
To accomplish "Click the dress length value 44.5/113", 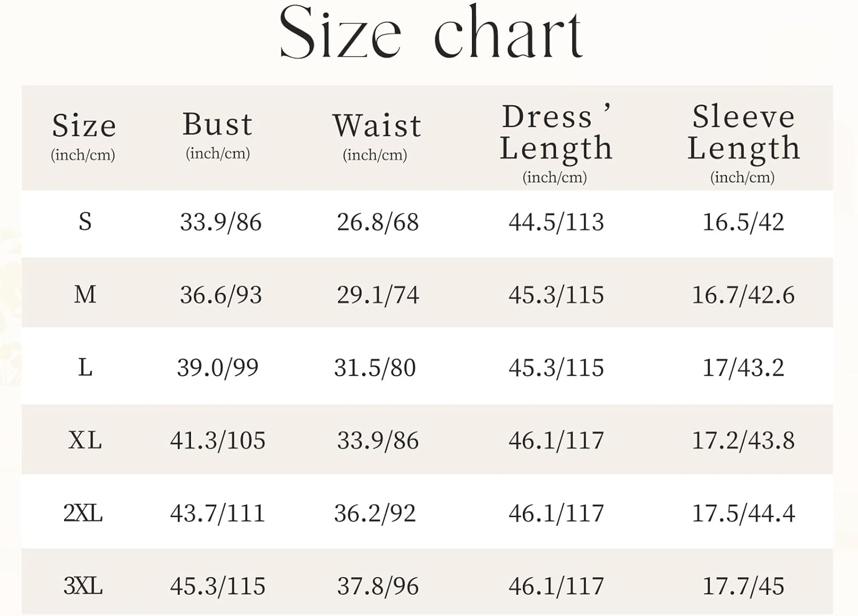I will pyautogui.click(x=556, y=222).
